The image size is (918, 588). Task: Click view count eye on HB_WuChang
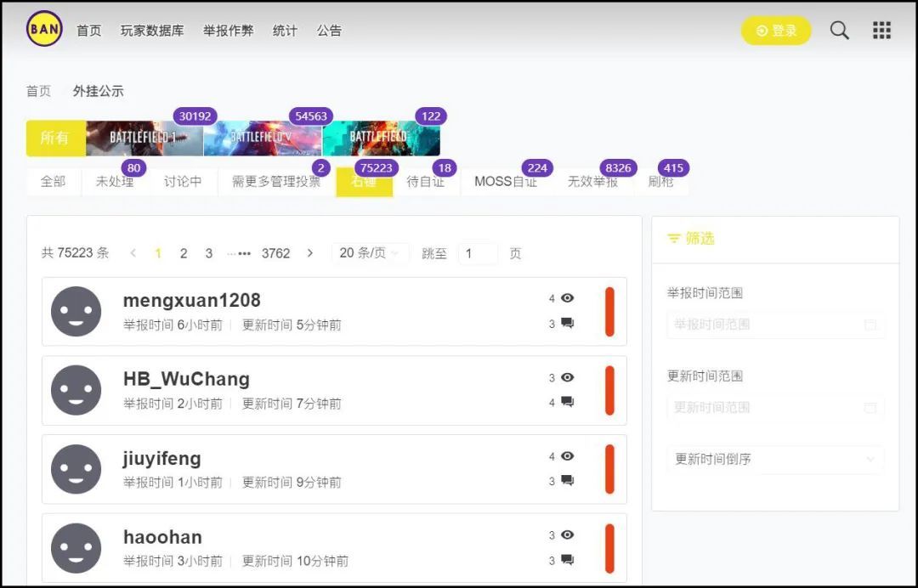pyautogui.click(x=567, y=377)
